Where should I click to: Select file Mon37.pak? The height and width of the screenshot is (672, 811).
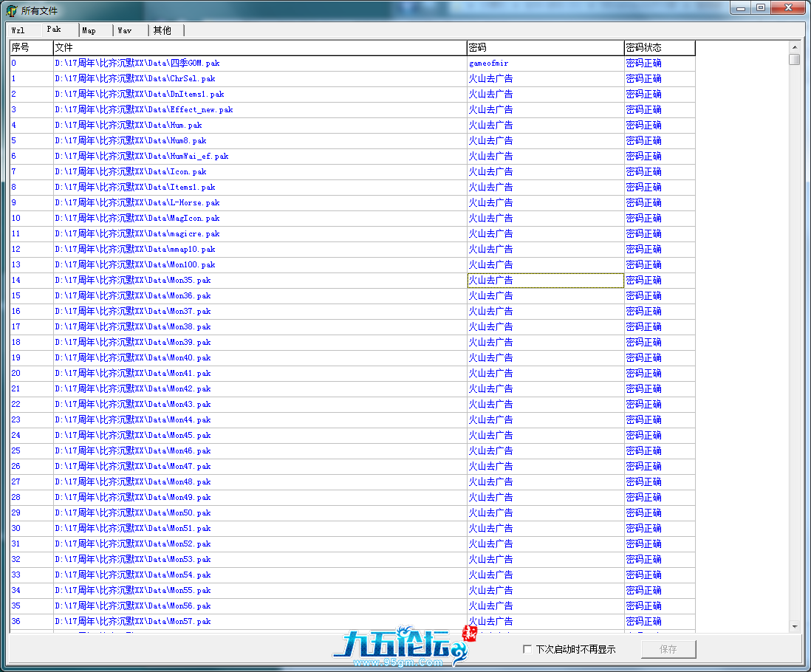(260, 311)
